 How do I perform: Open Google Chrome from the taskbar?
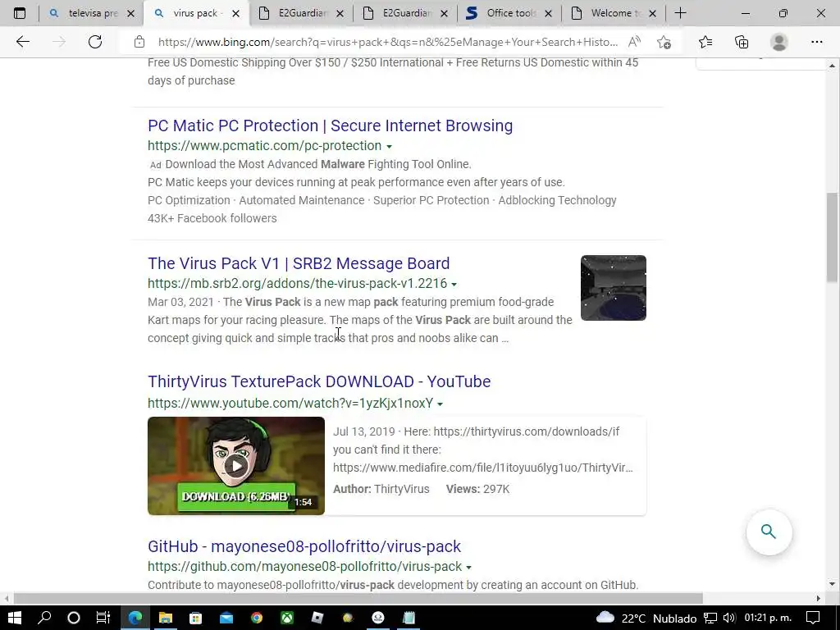click(257, 618)
